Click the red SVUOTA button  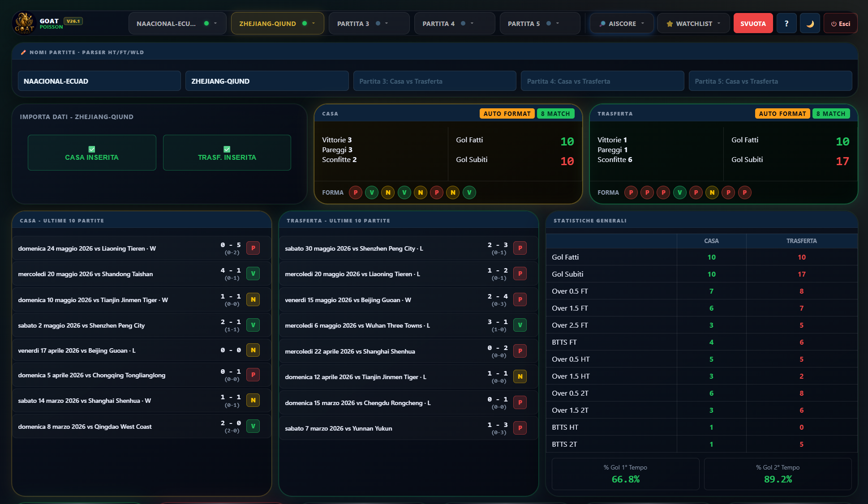[753, 24]
